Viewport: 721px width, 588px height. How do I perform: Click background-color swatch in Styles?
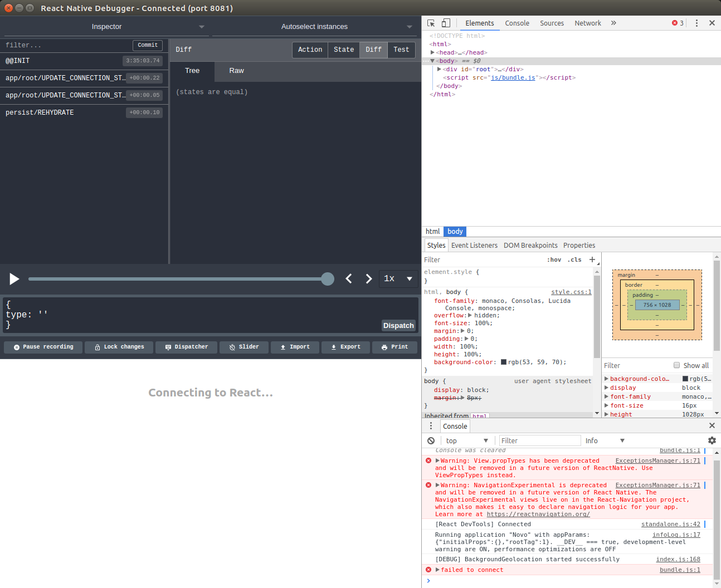pyautogui.click(x=504, y=362)
